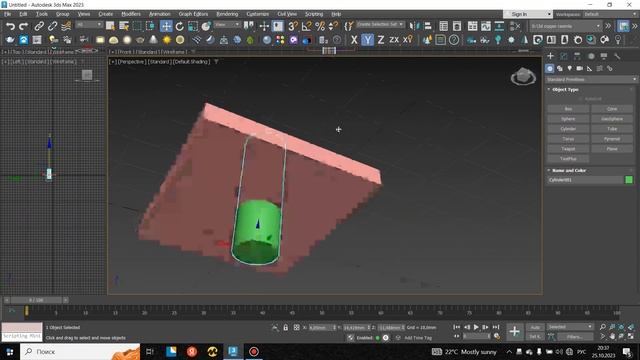Click the ViewCube in perspective viewport
Screen dimensions: 640x360
coord(523,76)
